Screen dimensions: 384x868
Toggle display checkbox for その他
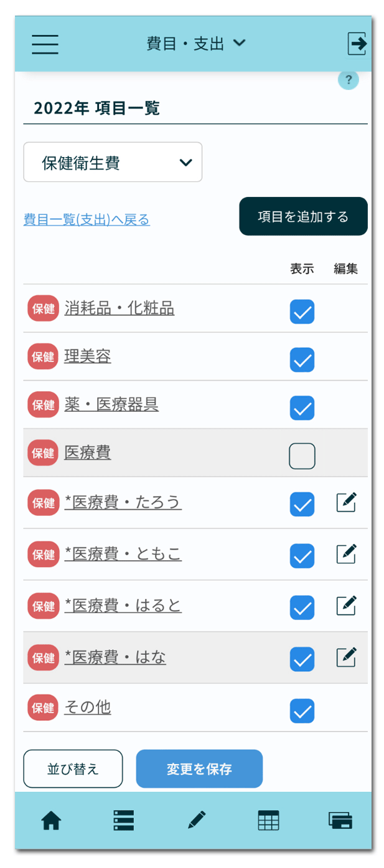[x=302, y=710]
